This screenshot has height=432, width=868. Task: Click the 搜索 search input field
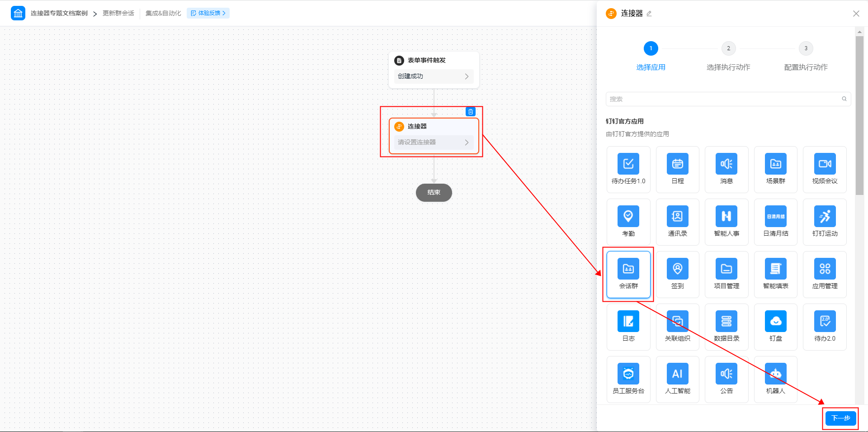tap(728, 99)
